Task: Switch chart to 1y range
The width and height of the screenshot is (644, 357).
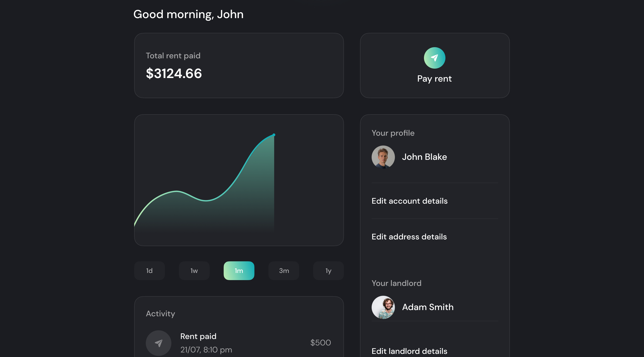Action: (x=328, y=270)
